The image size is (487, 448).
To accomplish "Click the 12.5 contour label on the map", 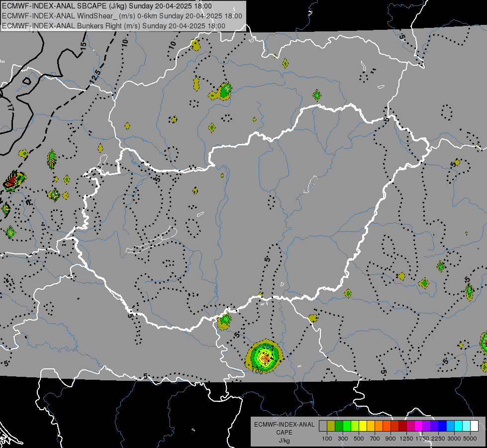I will pos(95,77).
